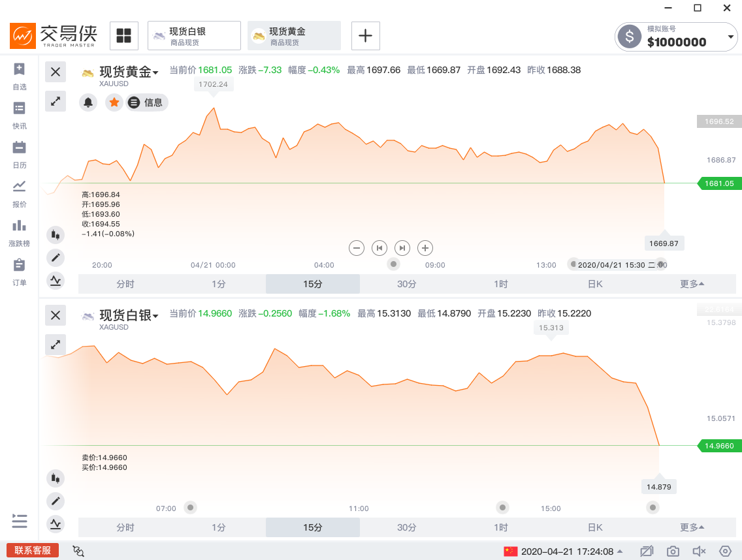This screenshot has height=560, width=742.
Task: Switch to the 现货白银 tab
Action: (194, 35)
